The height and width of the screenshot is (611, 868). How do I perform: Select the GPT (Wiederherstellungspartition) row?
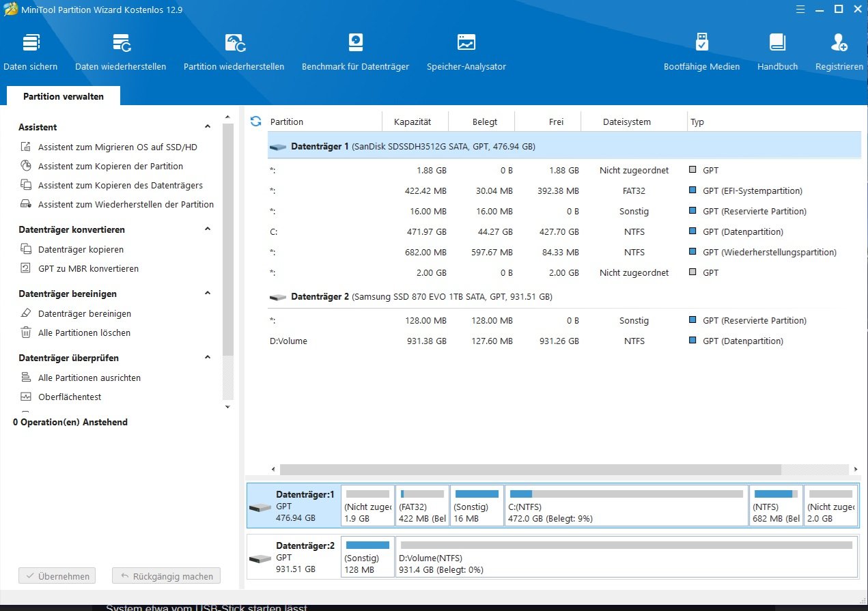564,253
